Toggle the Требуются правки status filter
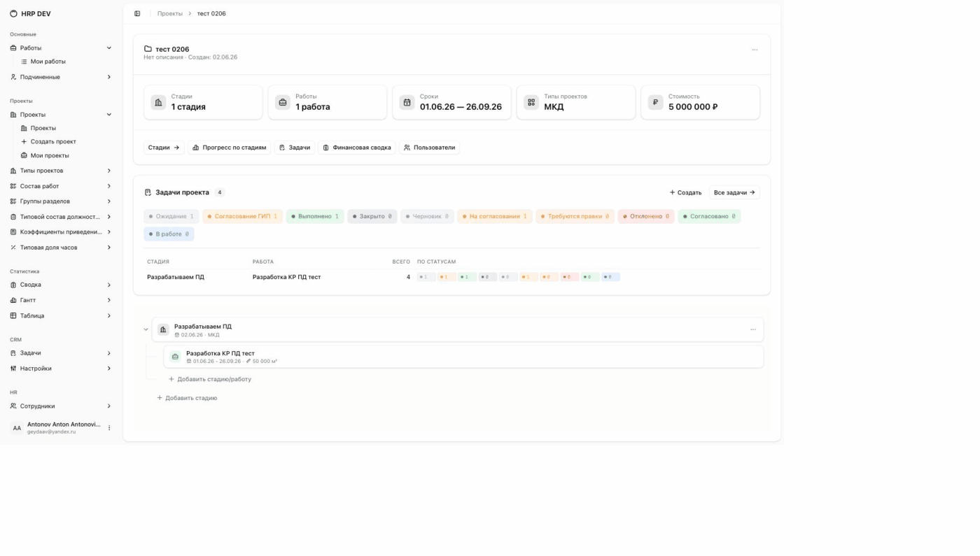 pos(575,216)
